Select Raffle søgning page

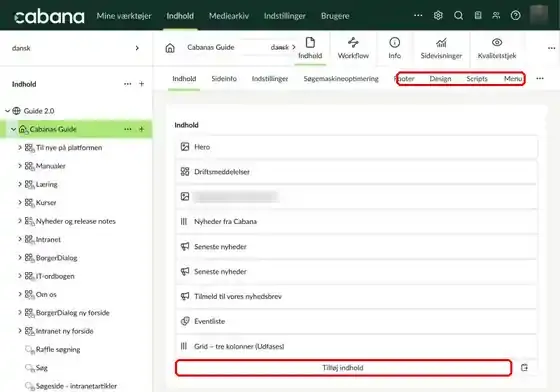coord(58,350)
